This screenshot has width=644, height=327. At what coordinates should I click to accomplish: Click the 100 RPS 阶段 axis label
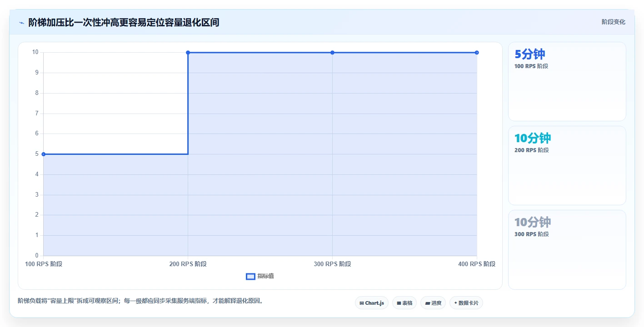click(44, 264)
